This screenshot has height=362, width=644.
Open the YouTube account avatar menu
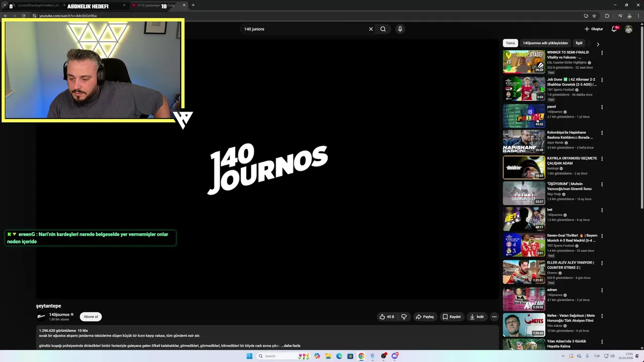click(x=628, y=29)
